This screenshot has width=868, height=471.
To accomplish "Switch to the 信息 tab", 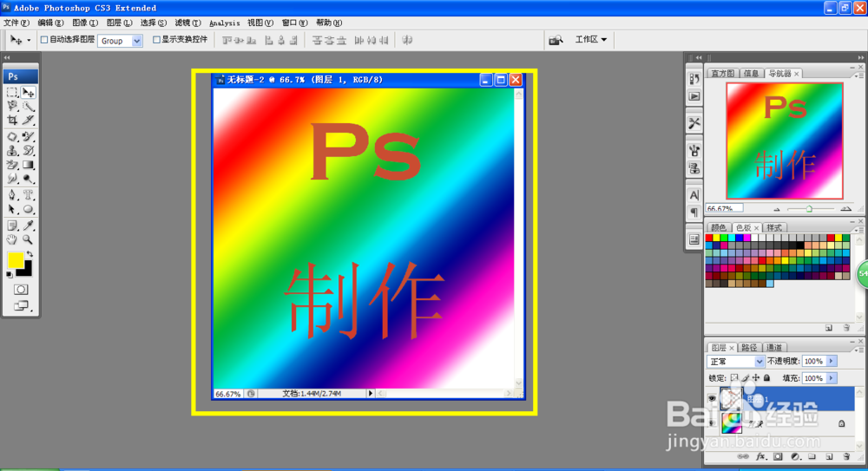I will pyautogui.click(x=751, y=74).
